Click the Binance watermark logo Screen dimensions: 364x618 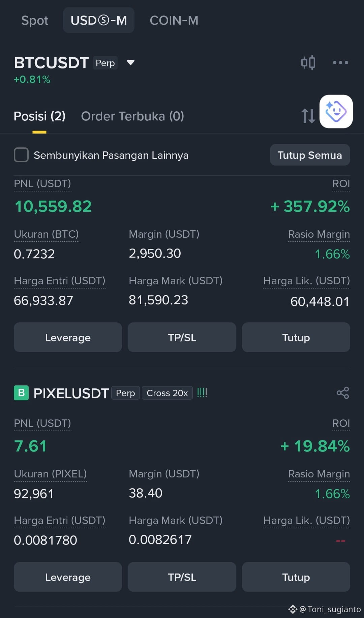coord(293,609)
